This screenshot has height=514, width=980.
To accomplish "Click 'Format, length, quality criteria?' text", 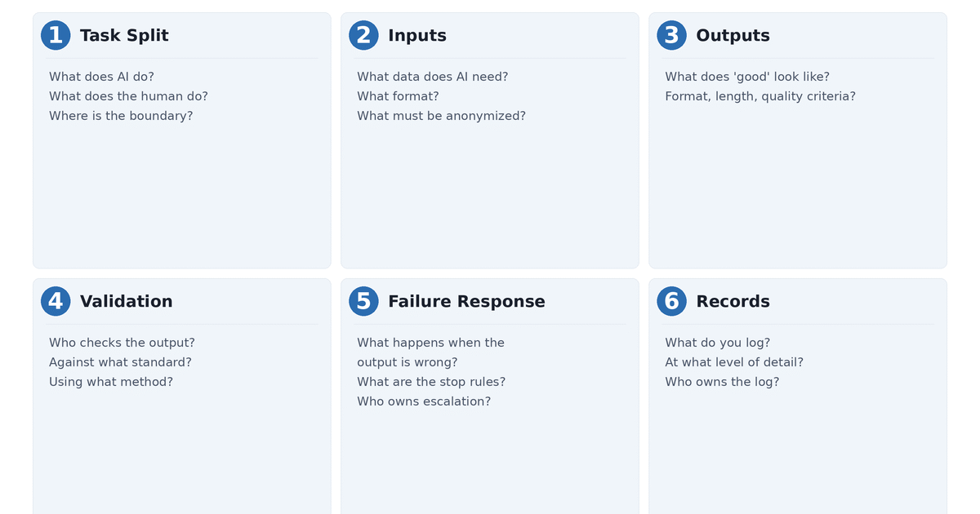I will [759, 96].
